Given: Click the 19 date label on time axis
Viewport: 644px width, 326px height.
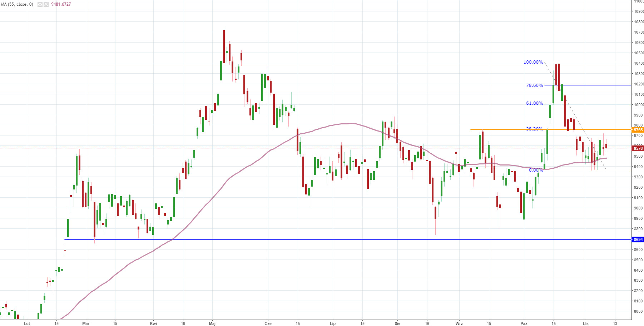Looking at the screenshot, I should pyautogui.click(x=183, y=323).
